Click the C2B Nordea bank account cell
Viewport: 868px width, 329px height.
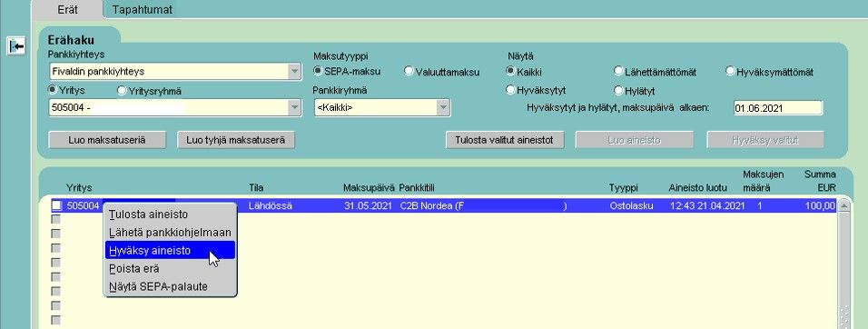(x=483, y=206)
